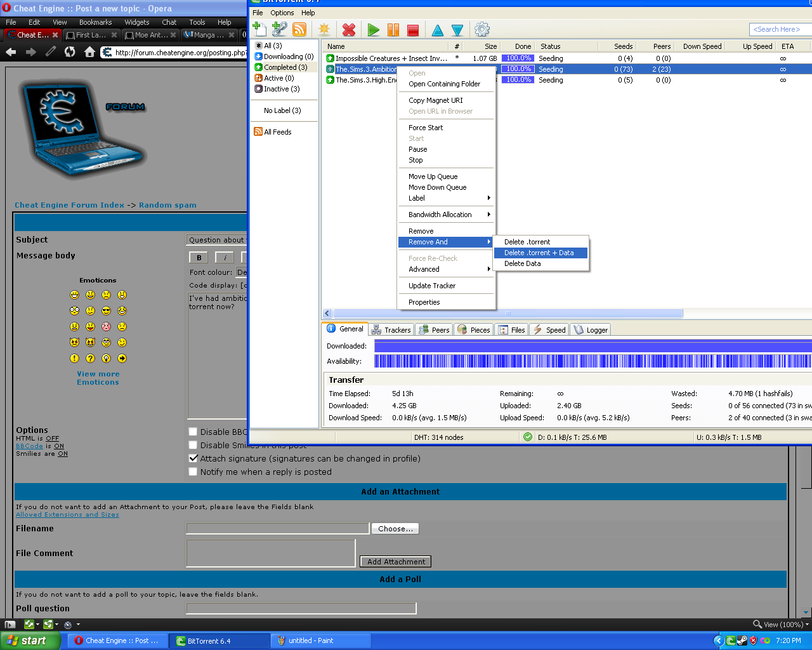Switch to untitled - Paint taskbar button
The image size is (812, 650).
tap(320, 640)
